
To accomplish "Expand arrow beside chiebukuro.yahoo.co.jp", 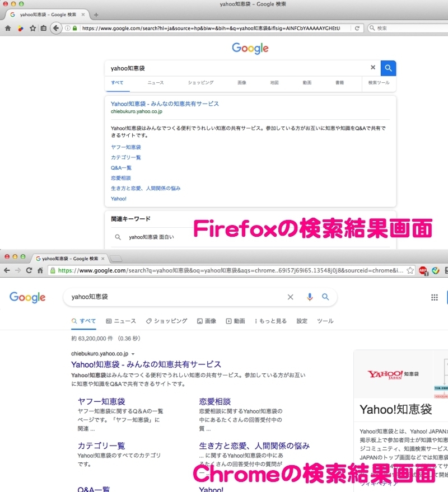I will click(x=133, y=354).
